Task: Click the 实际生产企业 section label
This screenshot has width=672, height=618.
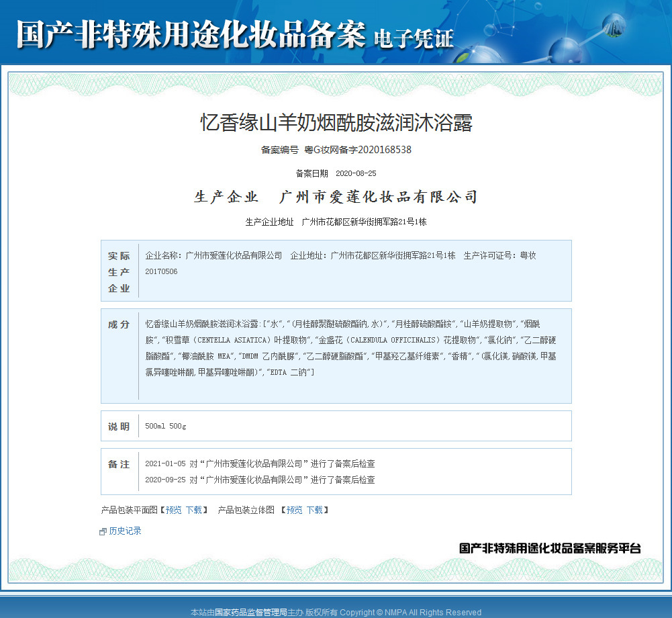Action: click(x=119, y=272)
